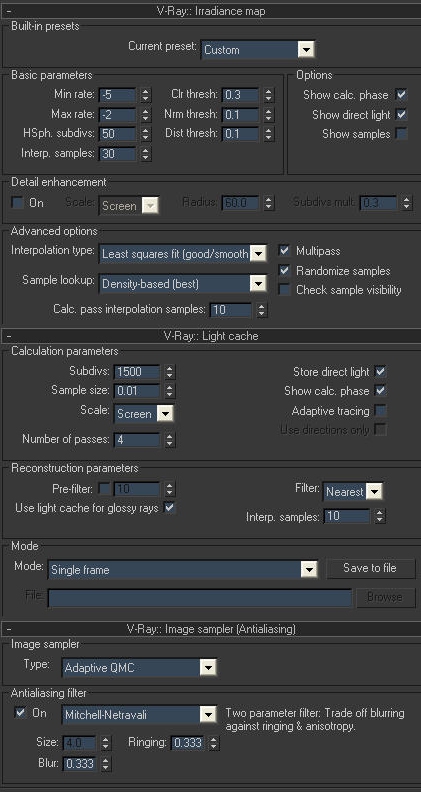Turn on Detail enhancement checkbox
The image size is (421, 792).
click(18, 203)
